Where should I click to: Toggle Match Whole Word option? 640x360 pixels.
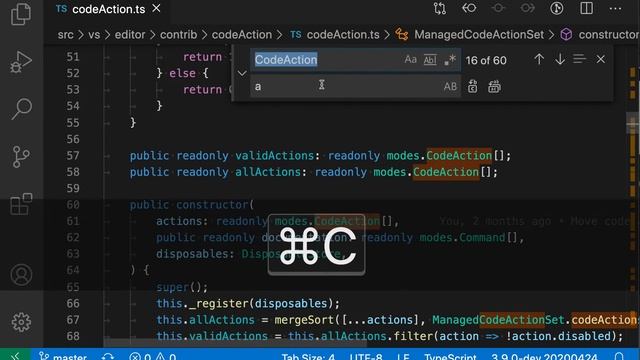[430, 60]
